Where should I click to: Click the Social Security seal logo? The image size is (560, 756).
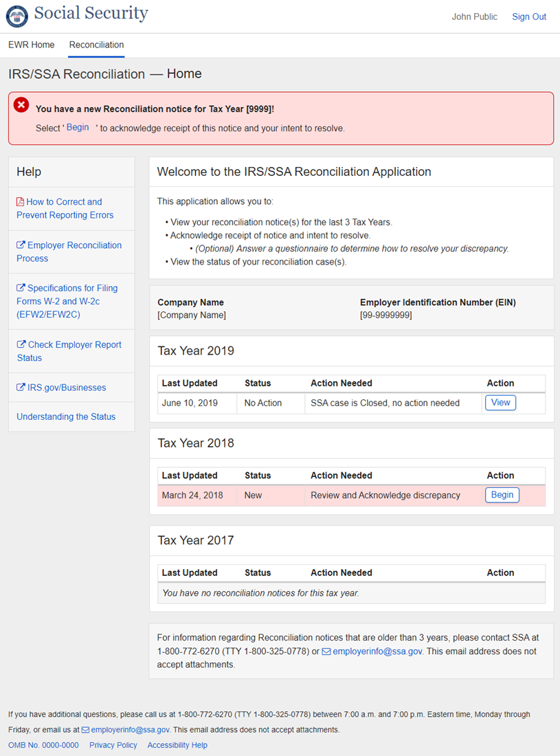pos(17,16)
